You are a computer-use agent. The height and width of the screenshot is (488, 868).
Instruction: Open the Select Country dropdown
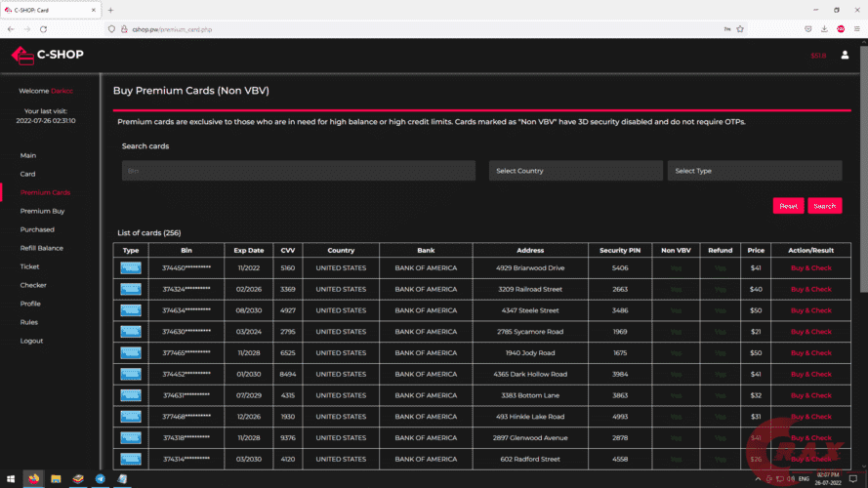click(576, 171)
